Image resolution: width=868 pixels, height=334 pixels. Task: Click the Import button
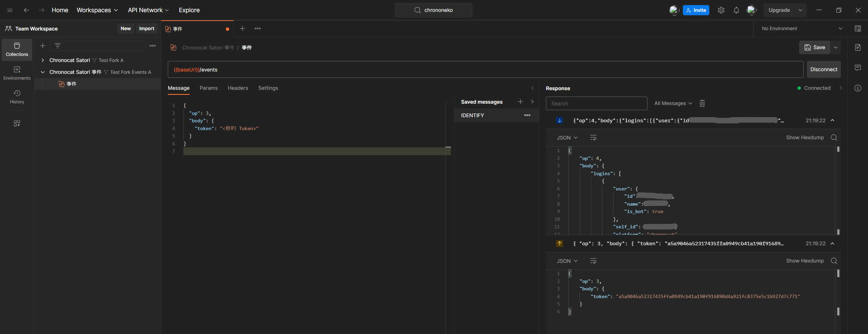[x=147, y=28]
